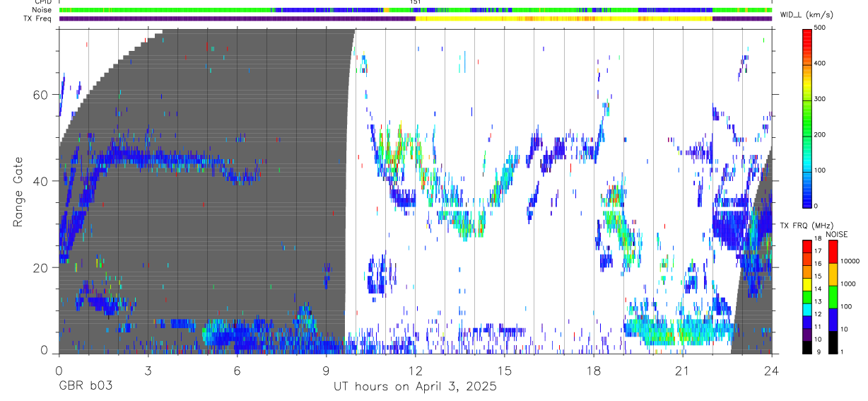
Task: Click the "Range Gate" y-axis title
Action: pyautogui.click(x=17, y=191)
